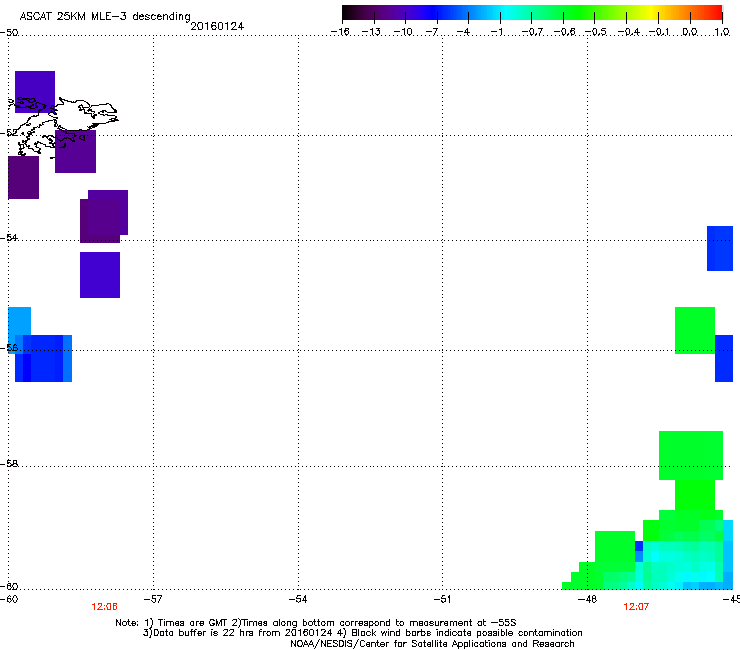The height and width of the screenshot is (650, 740).
Task: Click the "-16" color scale label
Action: coord(340,32)
